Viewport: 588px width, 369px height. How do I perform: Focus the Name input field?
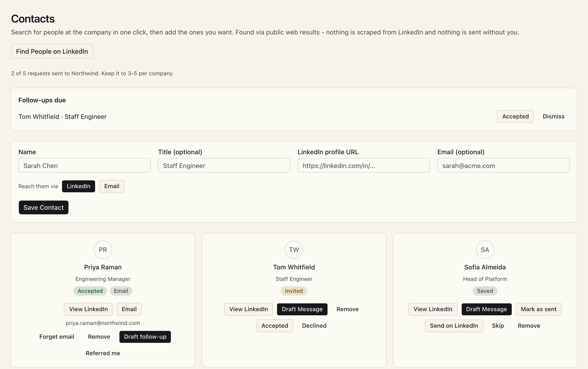coord(85,165)
